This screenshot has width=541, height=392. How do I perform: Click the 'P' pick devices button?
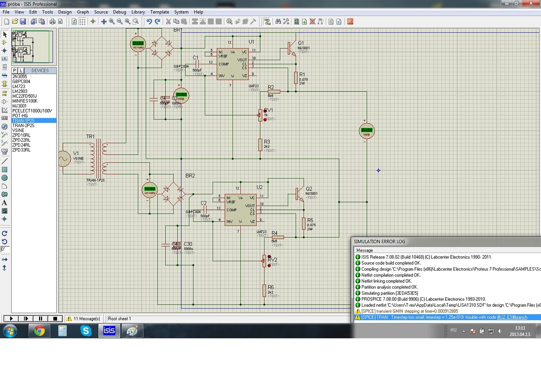pyautogui.click(x=15, y=70)
